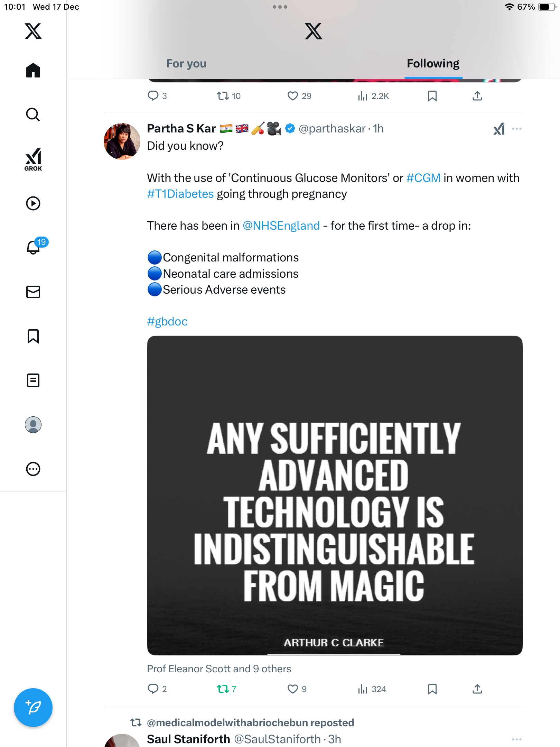The image size is (560, 747).
Task: Bookmark Partha S Kar's CGM post
Action: pyautogui.click(x=432, y=689)
